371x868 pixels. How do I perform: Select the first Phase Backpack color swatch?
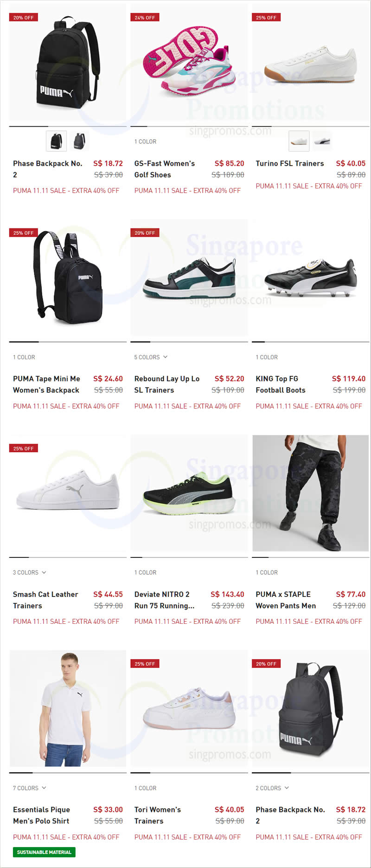[56, 141]
